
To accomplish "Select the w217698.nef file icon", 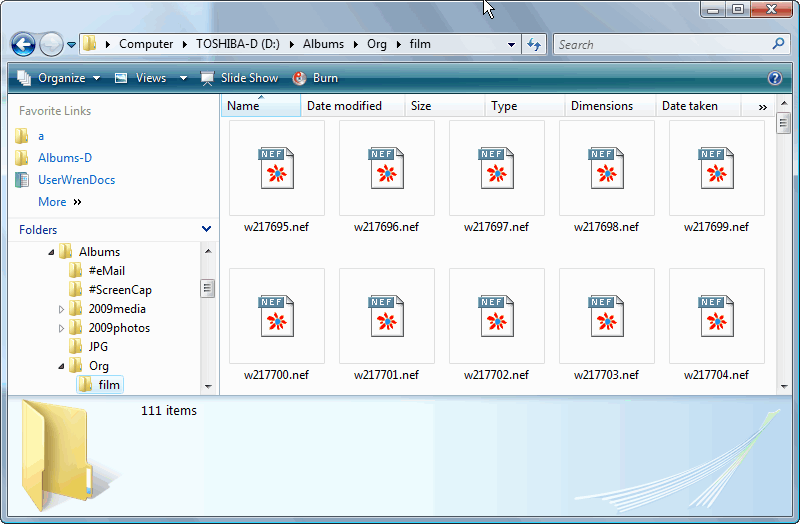I will click(607, 168).
